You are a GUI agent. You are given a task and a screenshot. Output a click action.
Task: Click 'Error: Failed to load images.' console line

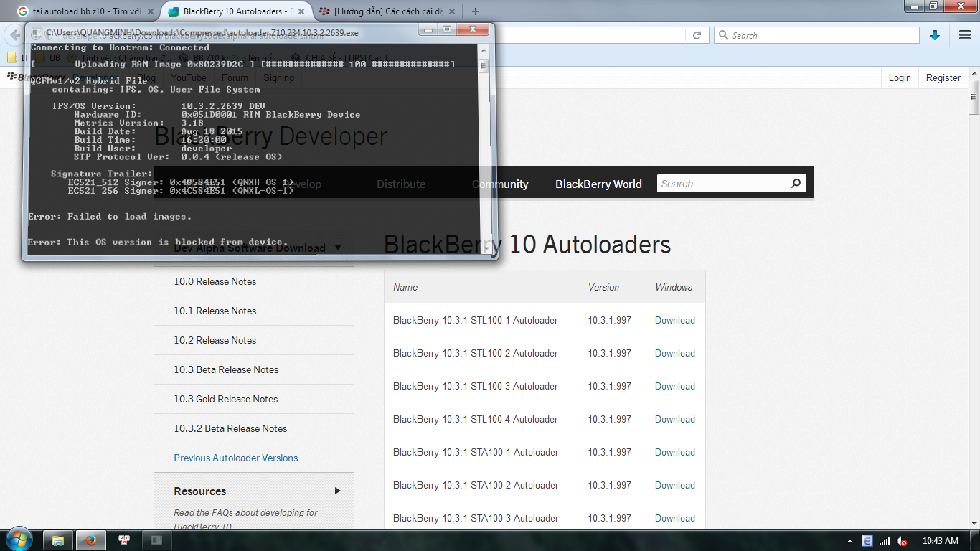click(110, 216)
